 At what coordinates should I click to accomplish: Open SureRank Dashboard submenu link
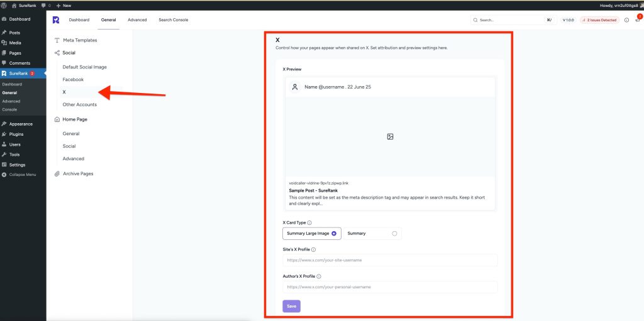coord(12,84)
